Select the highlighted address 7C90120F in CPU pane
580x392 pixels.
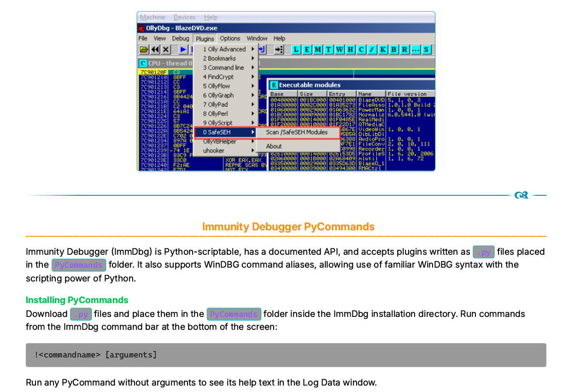(x=154, y=72)
